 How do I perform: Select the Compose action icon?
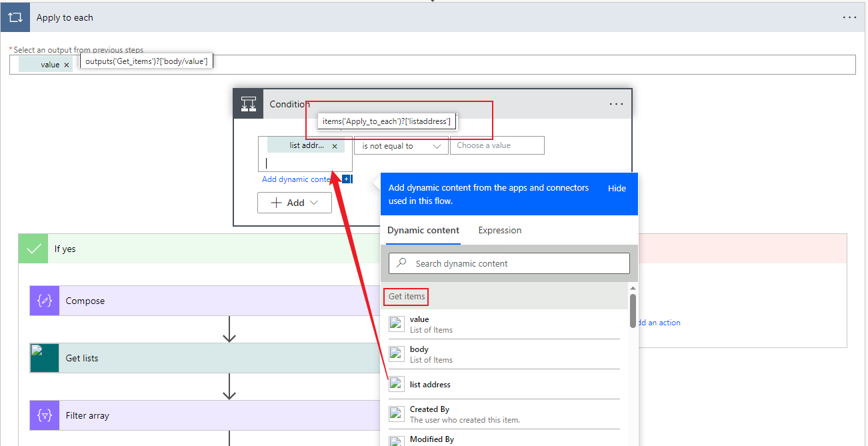tap(43, 301)
